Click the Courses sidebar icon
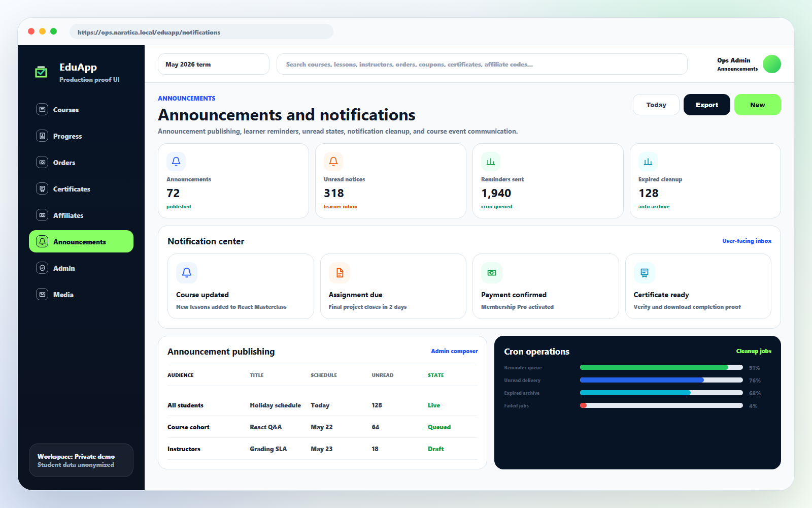 click(42, 109)
